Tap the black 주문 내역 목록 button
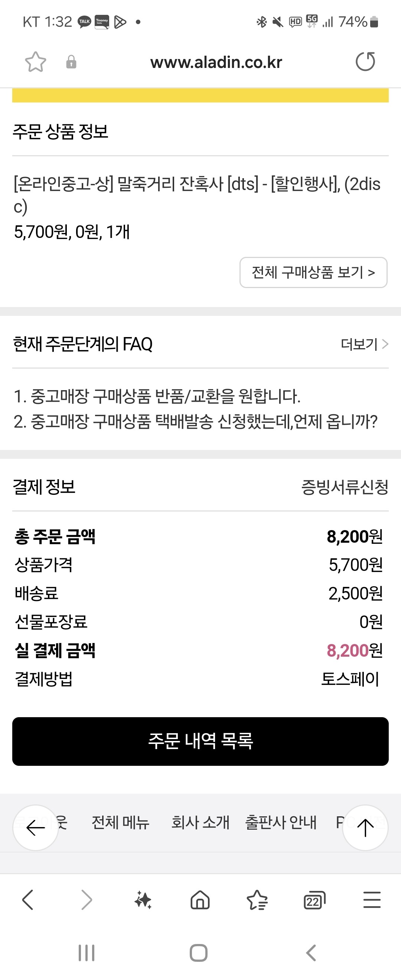 pyautogui.click(x=200, y=741)
